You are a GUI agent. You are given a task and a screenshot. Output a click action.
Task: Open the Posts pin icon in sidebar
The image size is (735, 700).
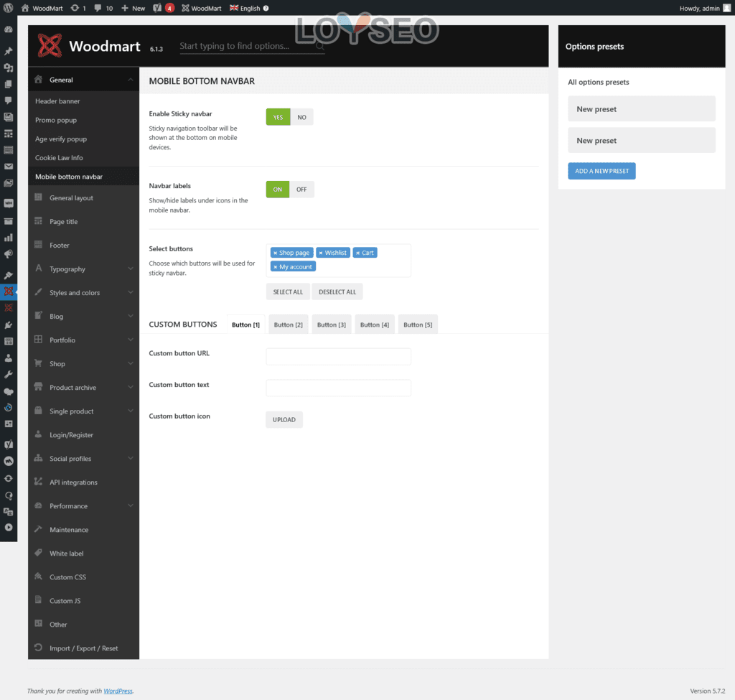tap(9, 51)
